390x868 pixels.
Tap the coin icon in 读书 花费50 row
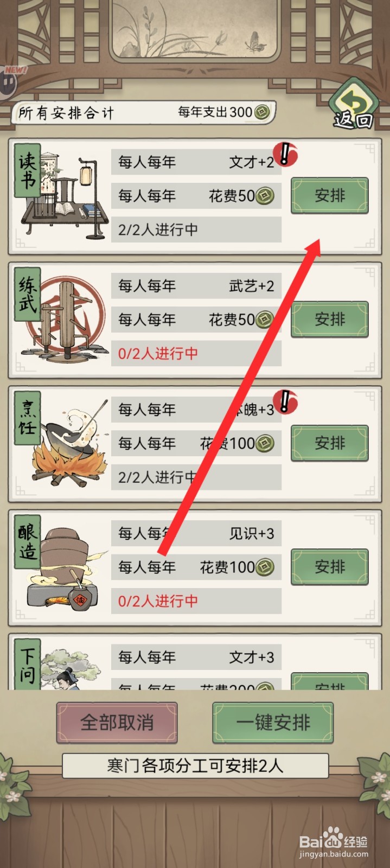click(x=265, y=195)
